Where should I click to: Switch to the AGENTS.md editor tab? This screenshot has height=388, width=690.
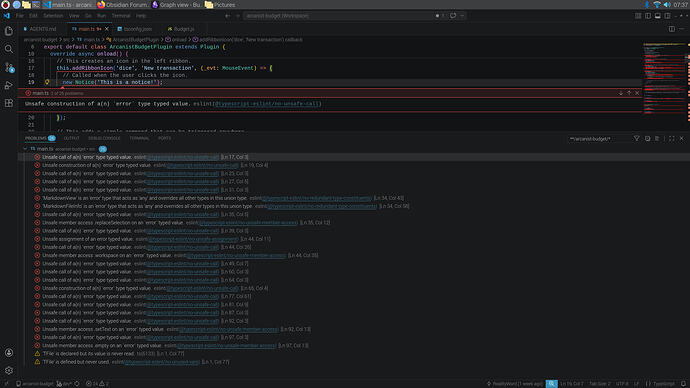[43, 29]
